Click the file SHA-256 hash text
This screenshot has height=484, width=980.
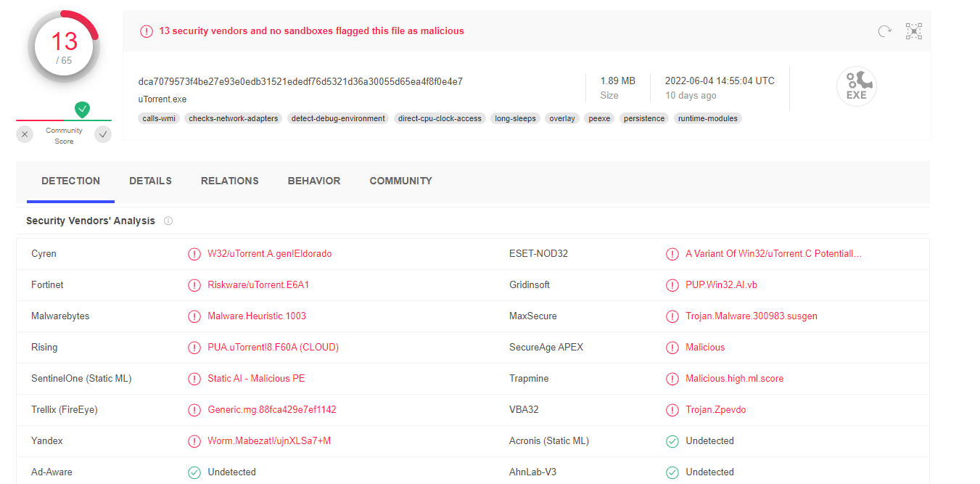tap(300, 81)
